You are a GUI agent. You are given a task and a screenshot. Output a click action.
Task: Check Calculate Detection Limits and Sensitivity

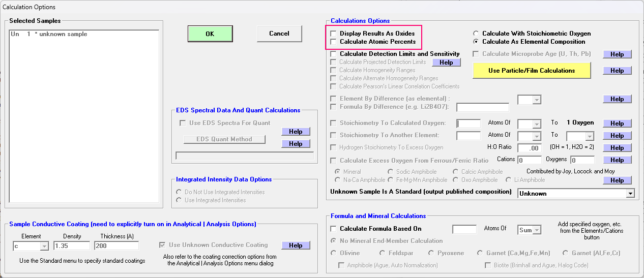333,54
